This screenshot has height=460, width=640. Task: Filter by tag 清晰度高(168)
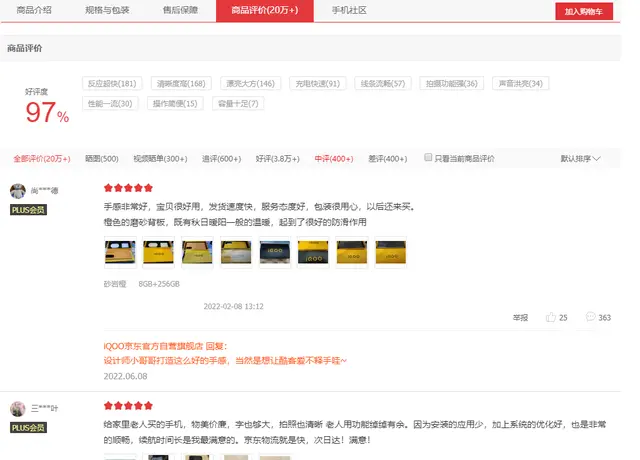[x=181, y=83]
